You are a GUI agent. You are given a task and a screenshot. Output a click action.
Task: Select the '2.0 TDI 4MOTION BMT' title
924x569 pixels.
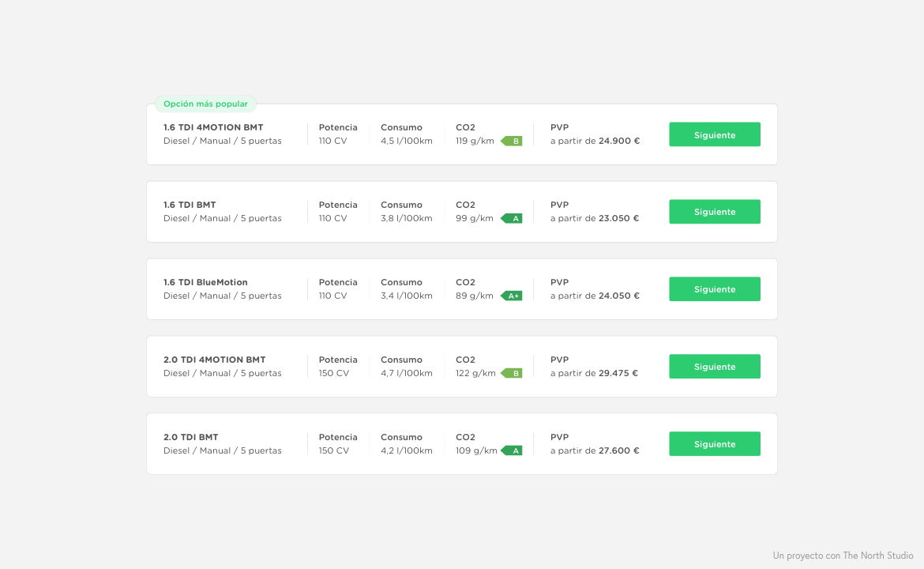click(x=215, y=360)
